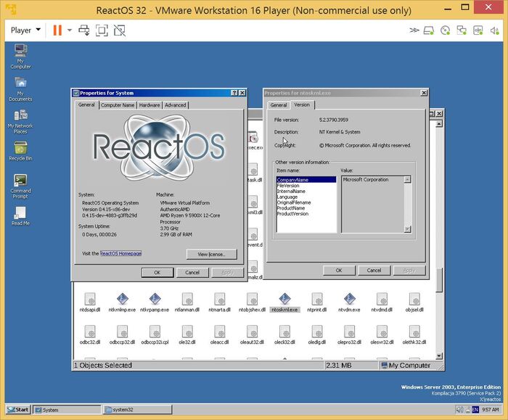
Task: Pause the virtual machine
Action: click(x=57, y=30)
